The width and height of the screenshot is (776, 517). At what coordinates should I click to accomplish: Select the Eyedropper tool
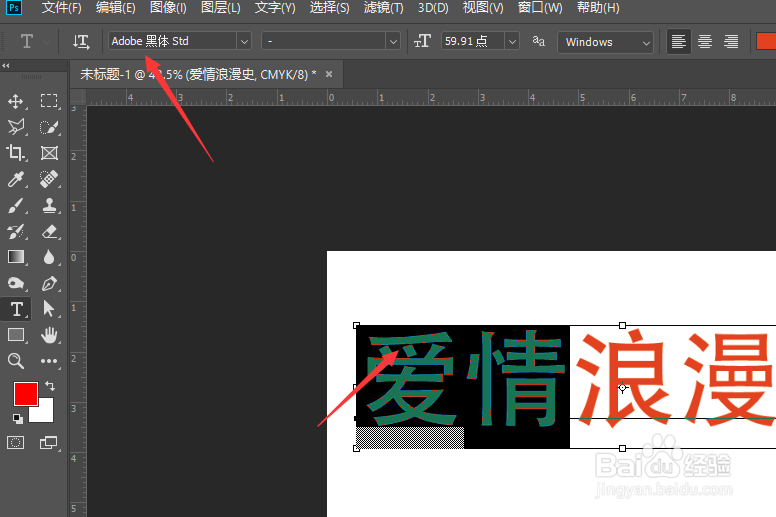16,179
